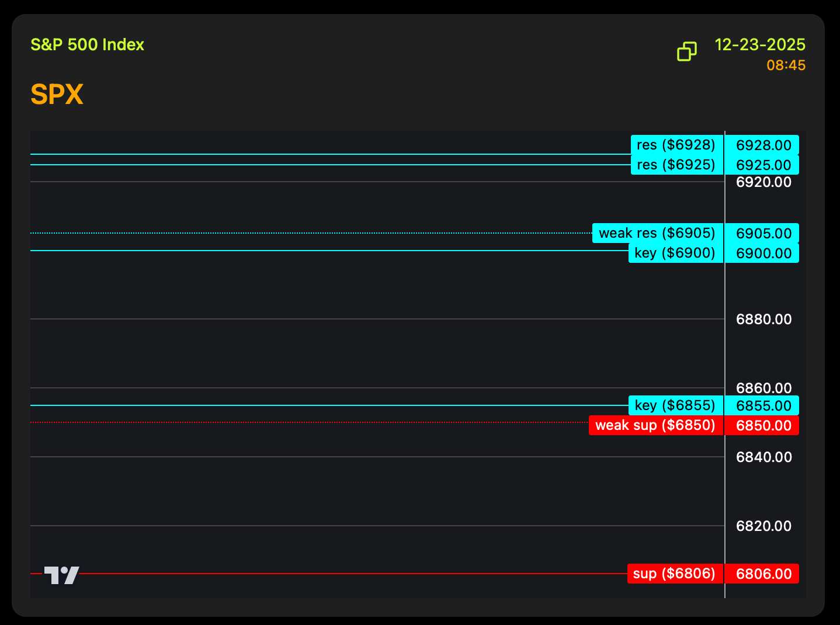Click the 6928.00 cyan price tag
This screenshot has width=840, height=625.
tap(763, 145)
